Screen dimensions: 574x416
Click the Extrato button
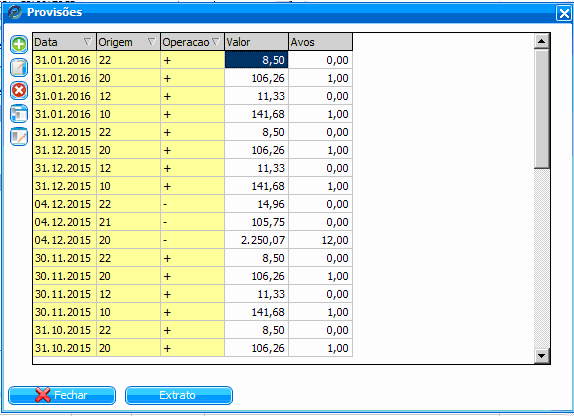[179, 395]
